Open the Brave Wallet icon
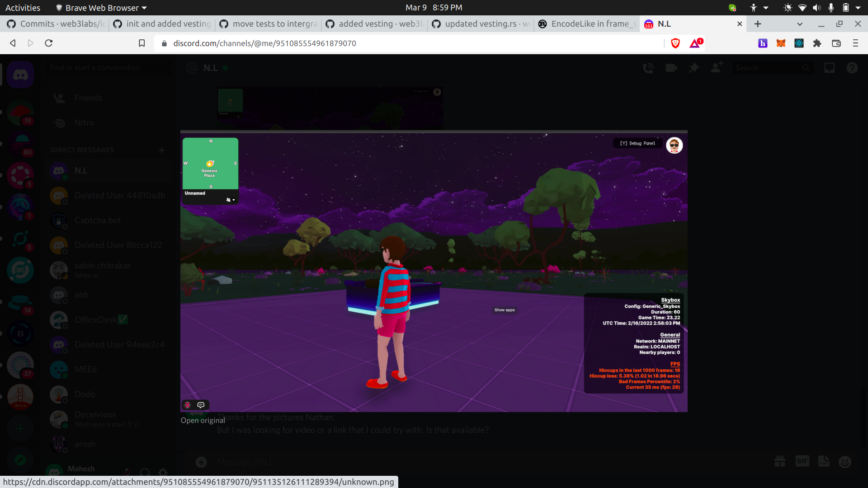 (x=836, y=43)
